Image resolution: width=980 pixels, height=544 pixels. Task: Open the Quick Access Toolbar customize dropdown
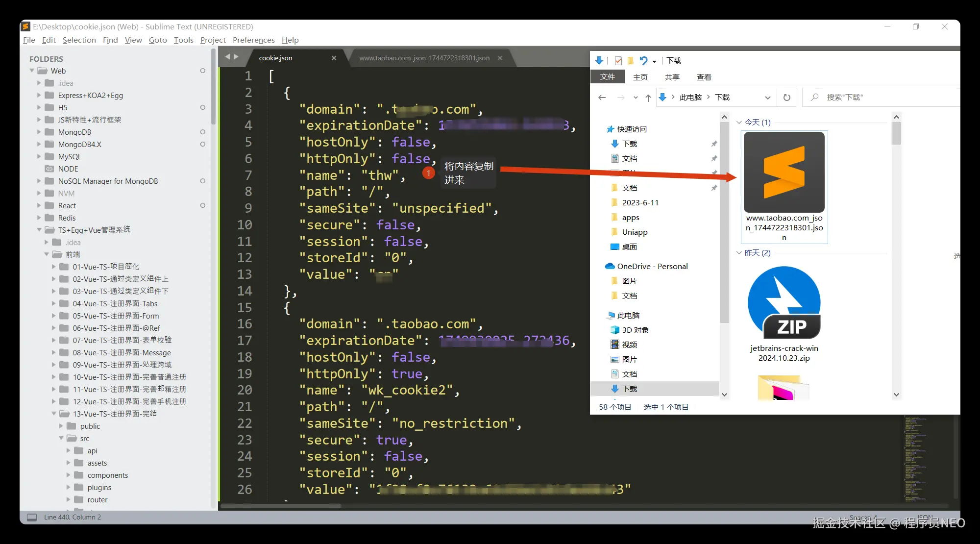654,61
